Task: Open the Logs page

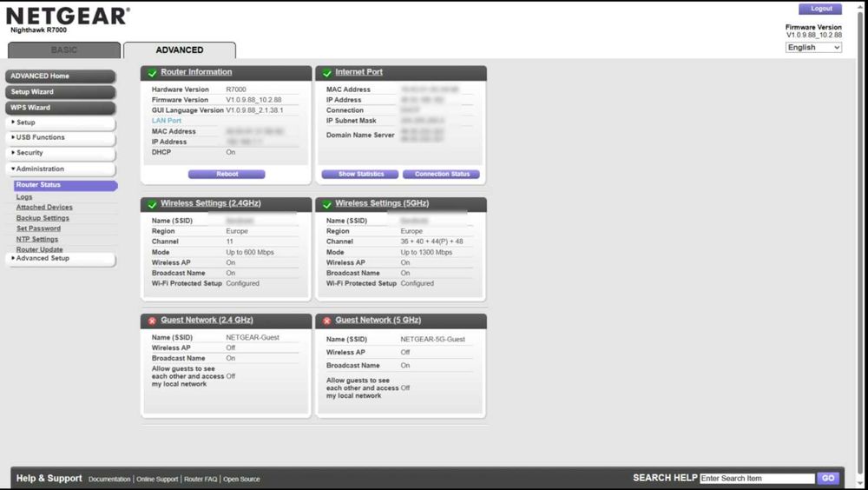Action: [24, 196]
